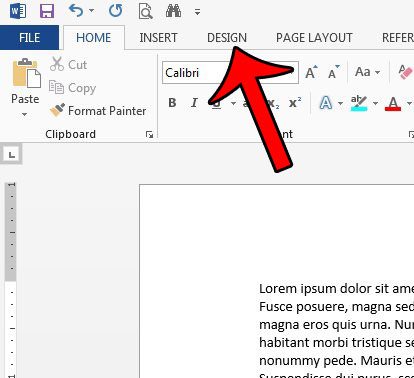Click the Word application icon
The width and height of the screenshot is (414, 378).
(18, 11)
